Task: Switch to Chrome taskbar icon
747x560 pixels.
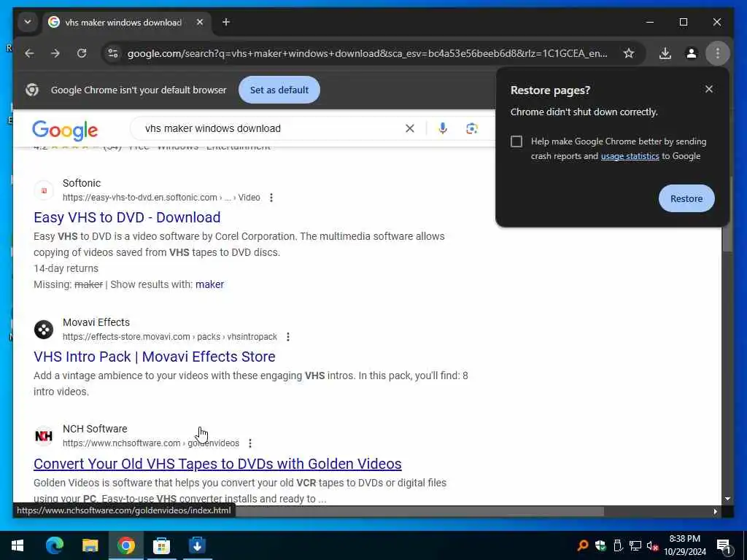Action: pos(125,545)
